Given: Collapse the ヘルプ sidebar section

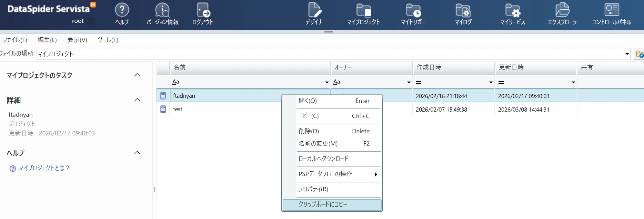Looking at the screenshot, I should 137,153.
